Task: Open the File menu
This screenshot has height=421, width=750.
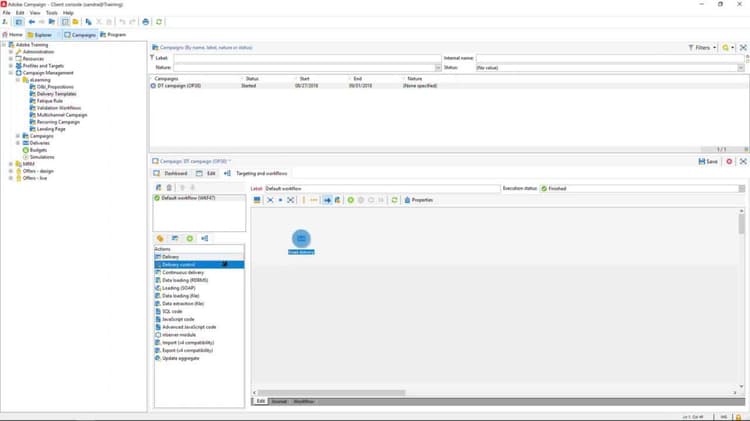Action: click(7, 13)
